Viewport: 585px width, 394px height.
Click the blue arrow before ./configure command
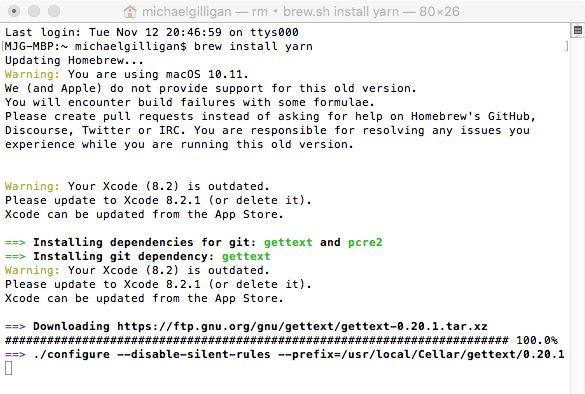click(15, 354)
